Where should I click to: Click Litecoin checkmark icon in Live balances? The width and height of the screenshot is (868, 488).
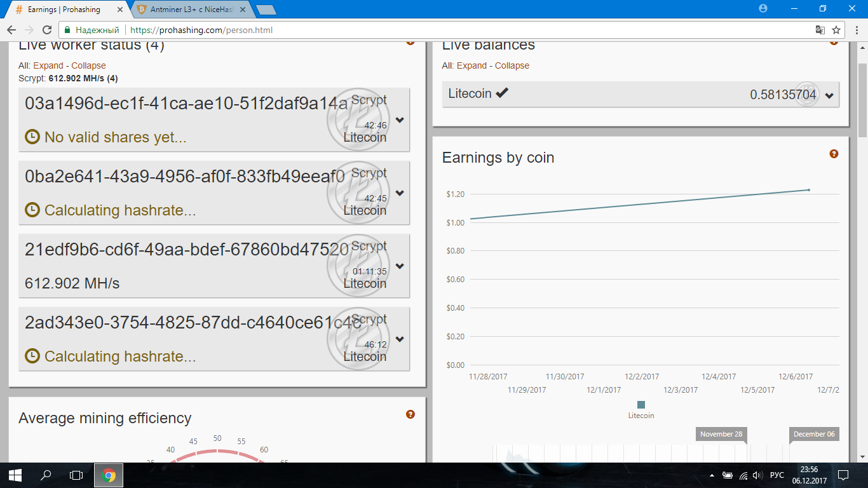(502, 93)
